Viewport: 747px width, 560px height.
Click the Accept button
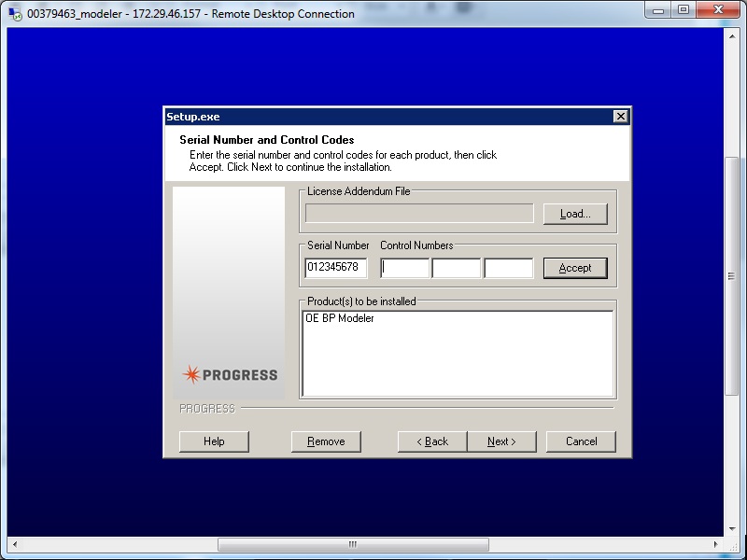(575, 268)
